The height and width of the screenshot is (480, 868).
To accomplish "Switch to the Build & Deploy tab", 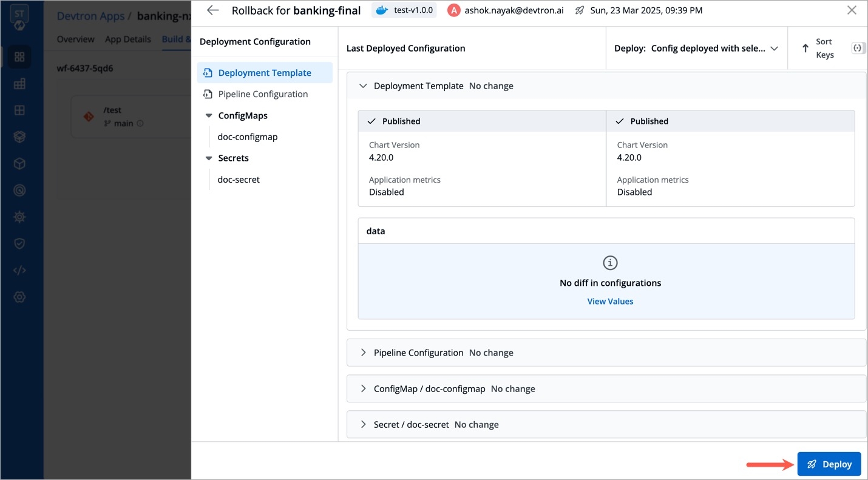I will tap(177, 39).
